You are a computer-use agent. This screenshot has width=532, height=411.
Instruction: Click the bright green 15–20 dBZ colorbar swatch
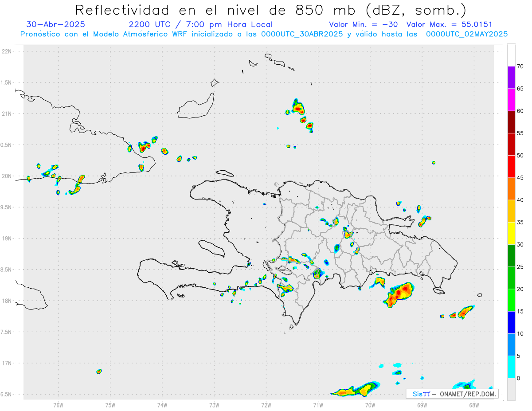[511, 300]
